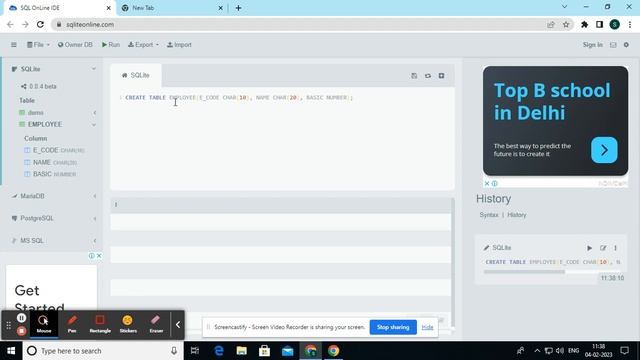Viewport: 640px width, 360px height.
Task: Click the Hide link
Action: [x=427, y=327]
